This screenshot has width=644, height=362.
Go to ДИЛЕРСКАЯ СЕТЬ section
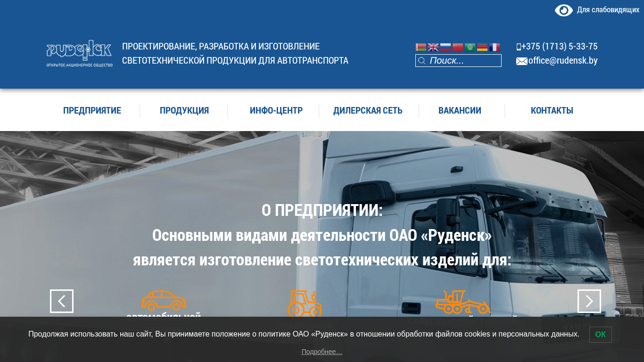tap(368, 110)
